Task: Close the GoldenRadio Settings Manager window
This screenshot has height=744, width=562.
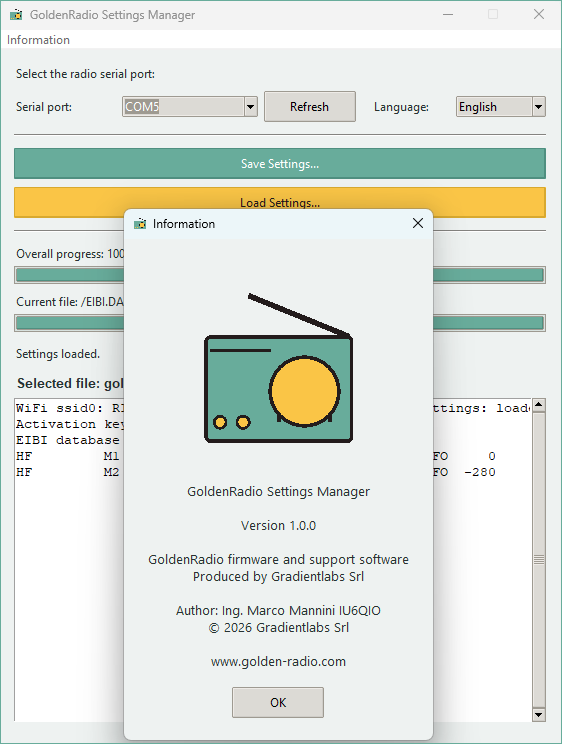Action: point(539,15)
